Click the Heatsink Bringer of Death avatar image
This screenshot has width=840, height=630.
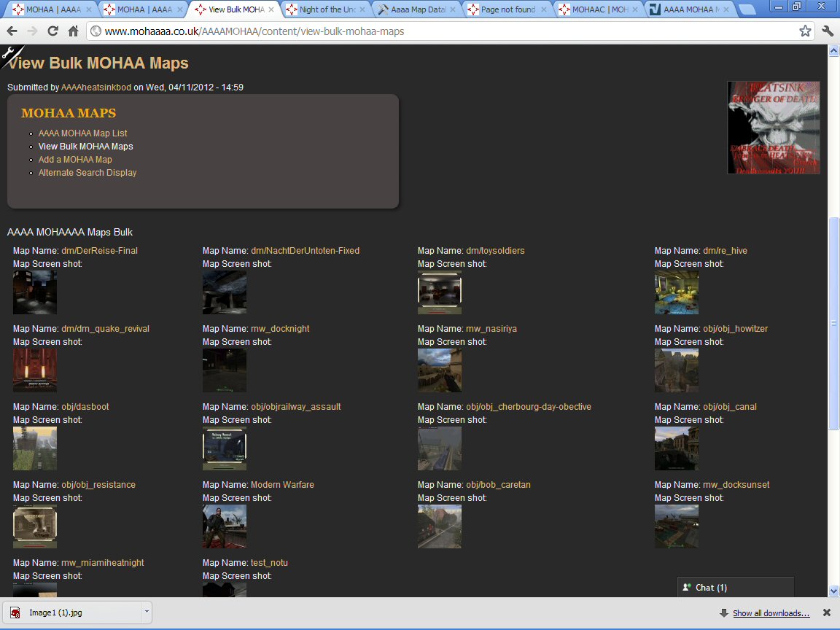774,128
